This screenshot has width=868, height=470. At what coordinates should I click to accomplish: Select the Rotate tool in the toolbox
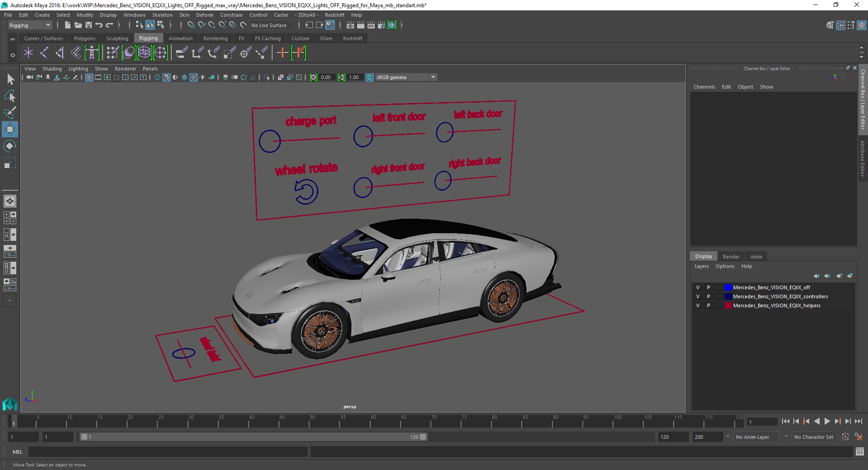coord(10,146)
